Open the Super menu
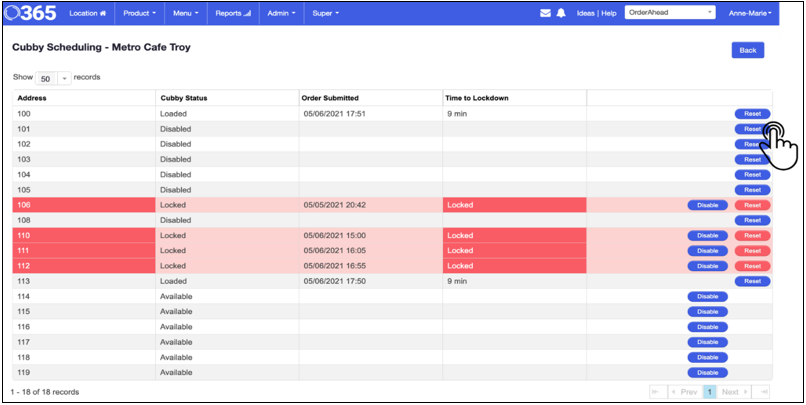The height and width of the screenshot is (405, 806). point(325,13)
